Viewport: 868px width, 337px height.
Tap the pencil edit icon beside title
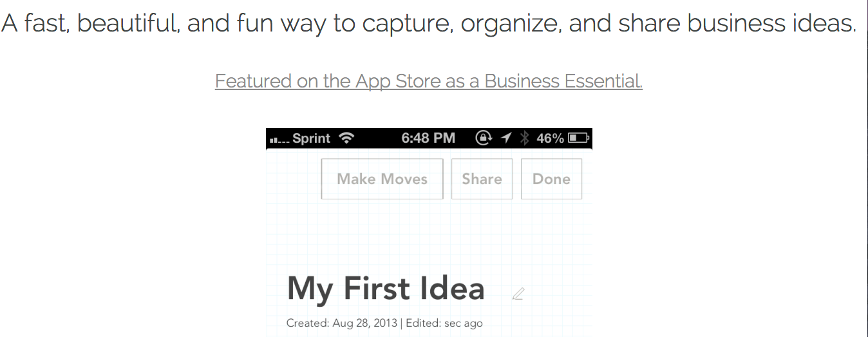518,294
